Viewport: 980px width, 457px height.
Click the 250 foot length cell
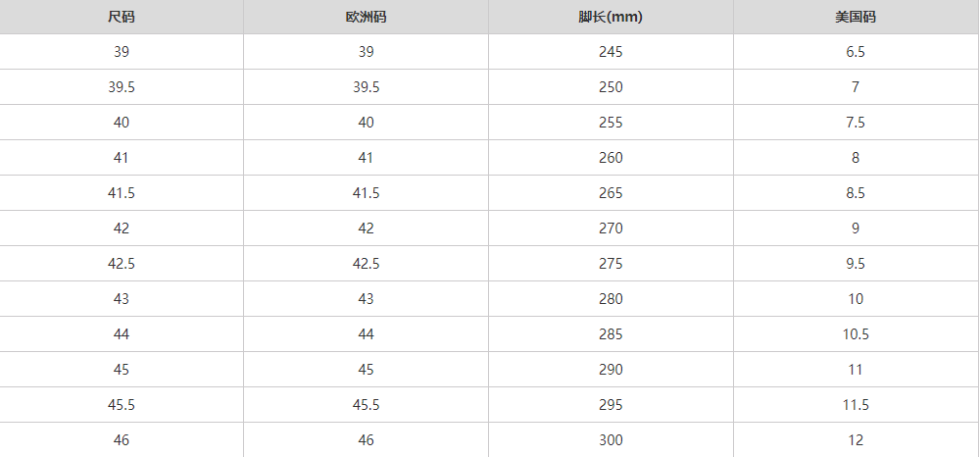pyautogui.click(x=611, y=87)
